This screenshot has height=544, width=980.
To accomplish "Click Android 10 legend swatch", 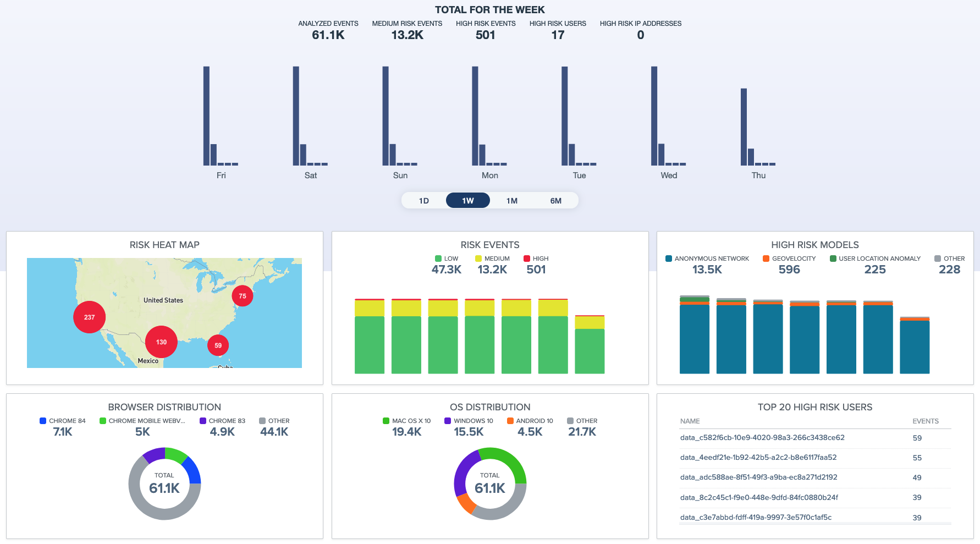I will click(x=510, y=421).
